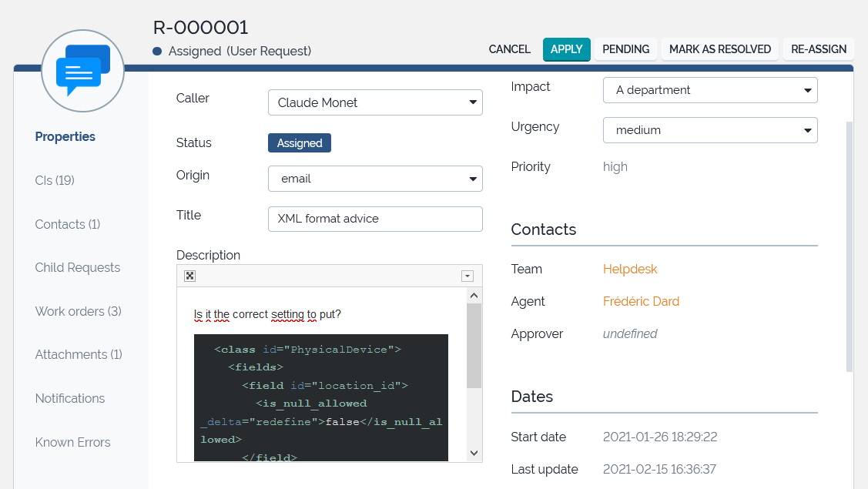Screen dimensions: 868x489
Task: Show the Known Errors tab
Action: tap(72, 442)
